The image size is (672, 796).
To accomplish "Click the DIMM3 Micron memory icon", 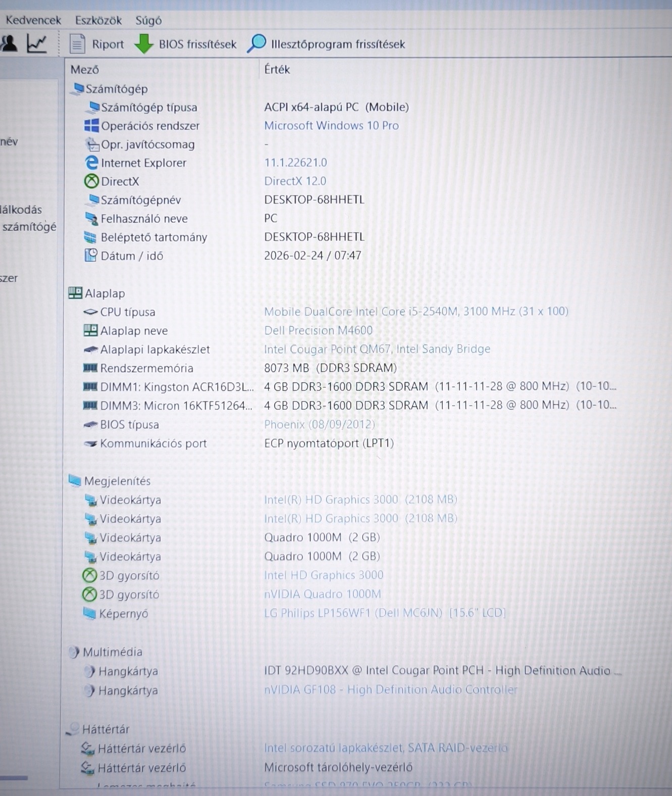I will (90, 405).
